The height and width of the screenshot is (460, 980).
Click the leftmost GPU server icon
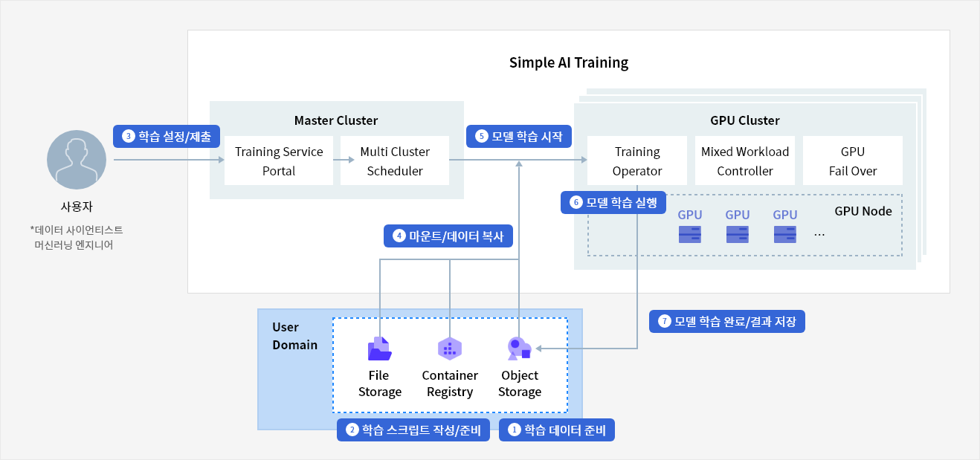pos(690,236)
